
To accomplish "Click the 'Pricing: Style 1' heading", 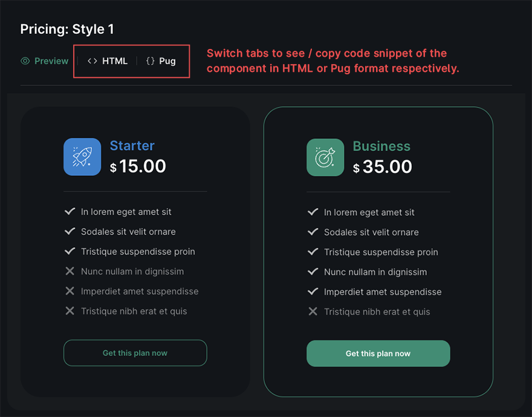I will click(x=67, y=29).
